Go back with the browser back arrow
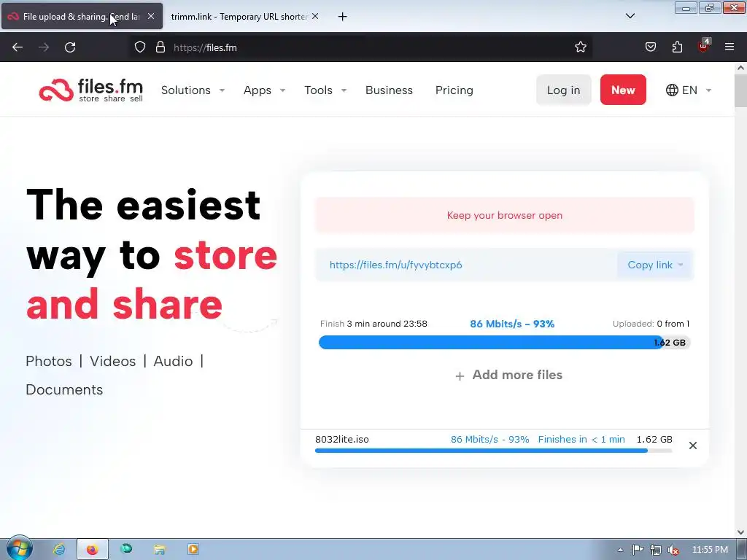The height and width of the screenshot is (560, 747). (x=18, y=47)
